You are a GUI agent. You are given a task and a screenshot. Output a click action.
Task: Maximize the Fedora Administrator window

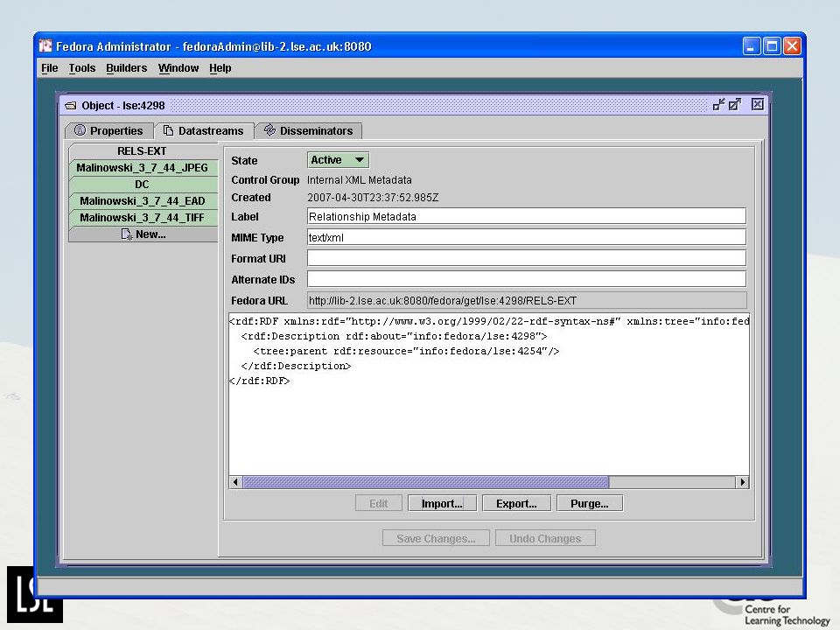tap(772, 46)
